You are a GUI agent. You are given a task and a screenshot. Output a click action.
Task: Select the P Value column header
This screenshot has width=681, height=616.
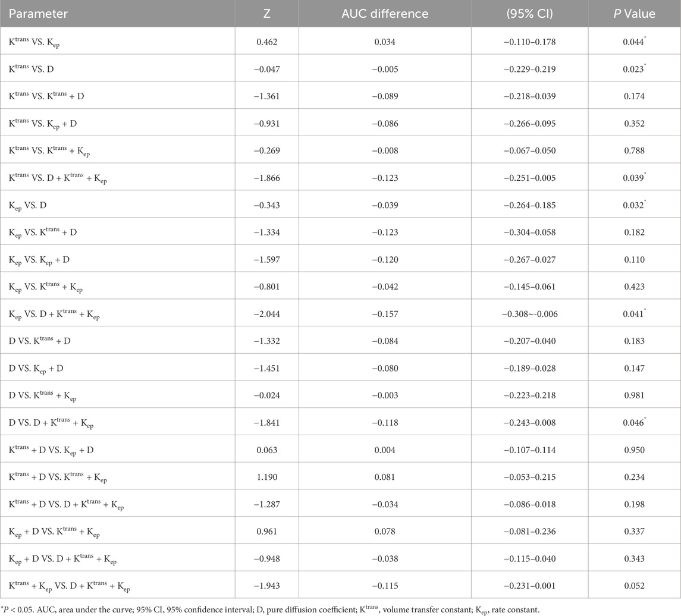[634, 14]
